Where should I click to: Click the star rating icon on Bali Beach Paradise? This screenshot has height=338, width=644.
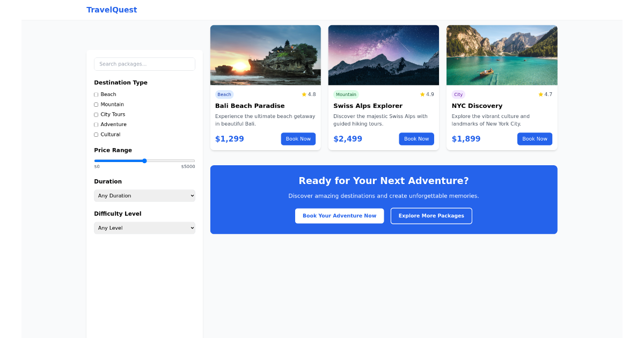303,94
